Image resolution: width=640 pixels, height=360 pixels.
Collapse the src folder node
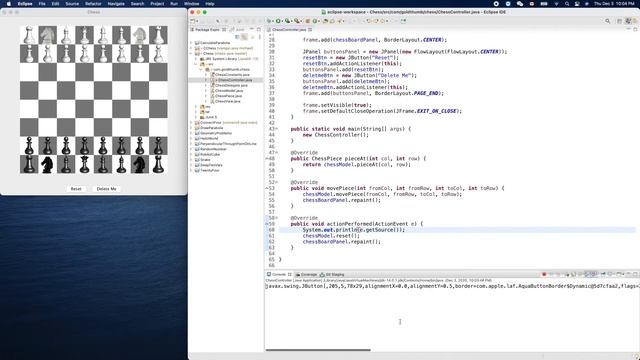click(196, 64)
